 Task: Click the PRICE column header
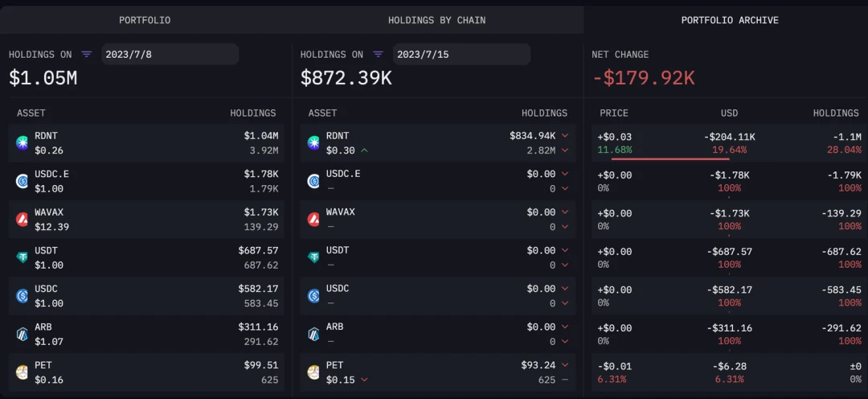[614, 113]
